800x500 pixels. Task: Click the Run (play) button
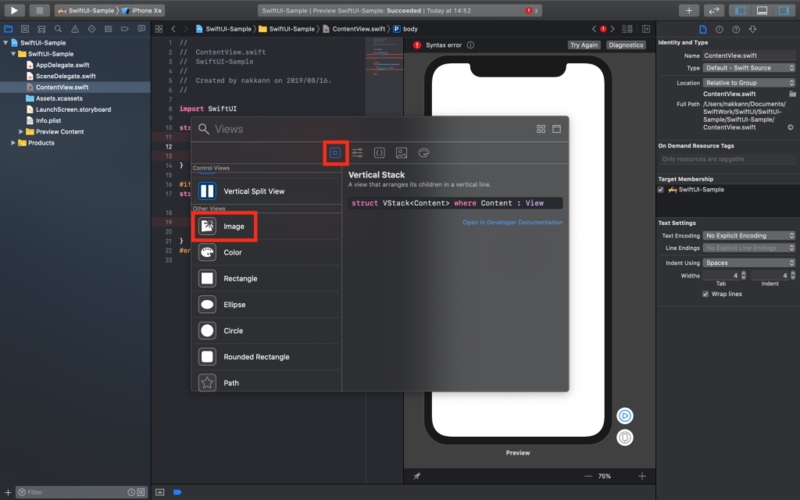[14, 10]
